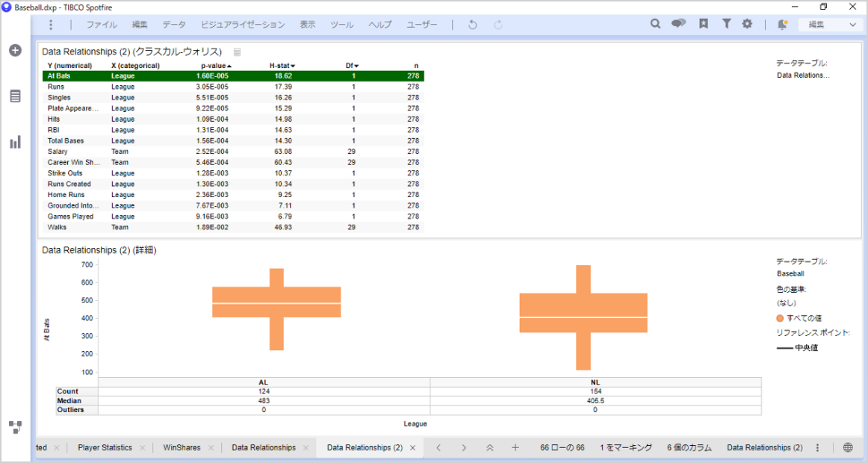Sort table by H-stat column header

tap(282, 66)
